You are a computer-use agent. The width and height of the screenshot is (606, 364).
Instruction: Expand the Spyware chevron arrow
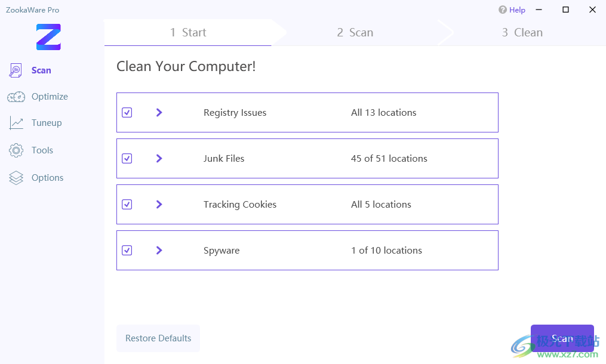[159, 251]
